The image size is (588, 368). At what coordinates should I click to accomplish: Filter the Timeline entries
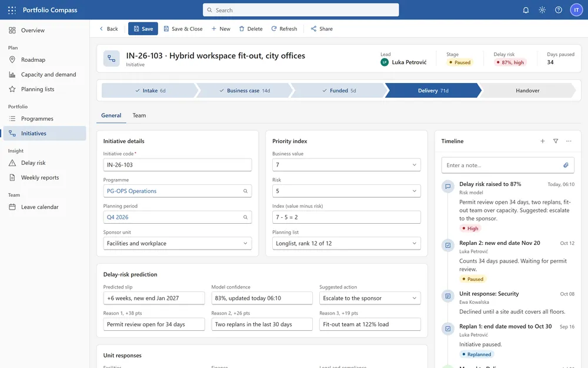tap(556, 141)
